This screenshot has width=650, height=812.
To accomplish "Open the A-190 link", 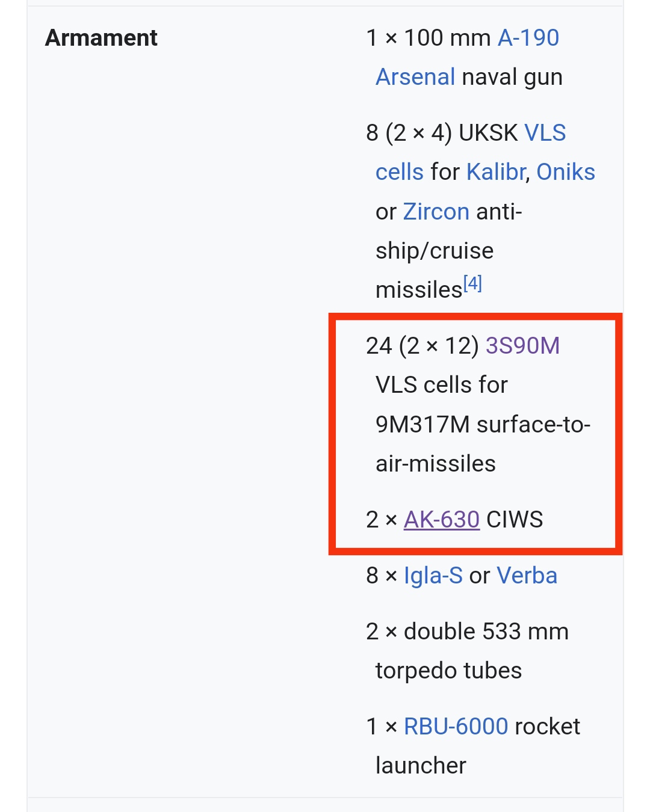I will 528,38.
